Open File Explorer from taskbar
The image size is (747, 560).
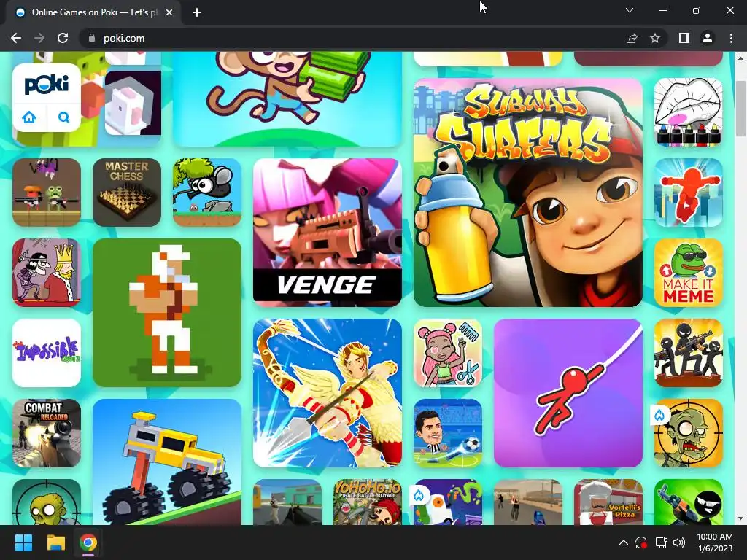[x=55, y=542]
